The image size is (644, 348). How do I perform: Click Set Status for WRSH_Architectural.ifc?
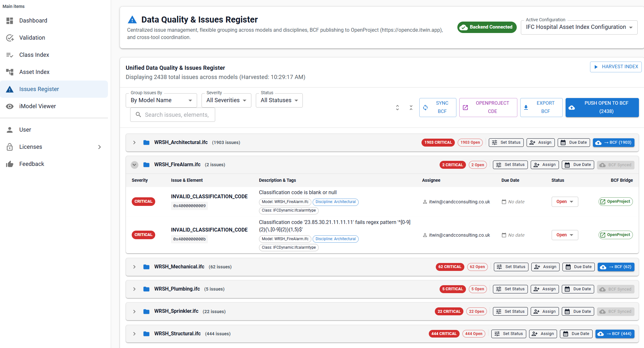(x=506, y=143)
